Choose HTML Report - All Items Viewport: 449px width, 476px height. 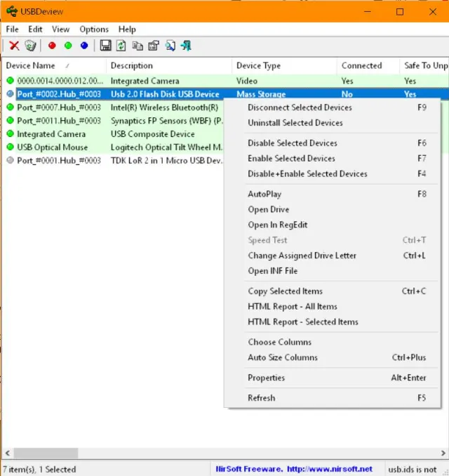292,306
